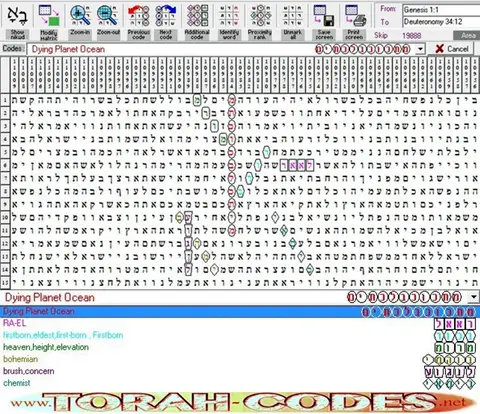Click the From field showing Genesis 1:1
This screenshot has width=480, height=414.
pyautogui.click(x=441, y=10)
